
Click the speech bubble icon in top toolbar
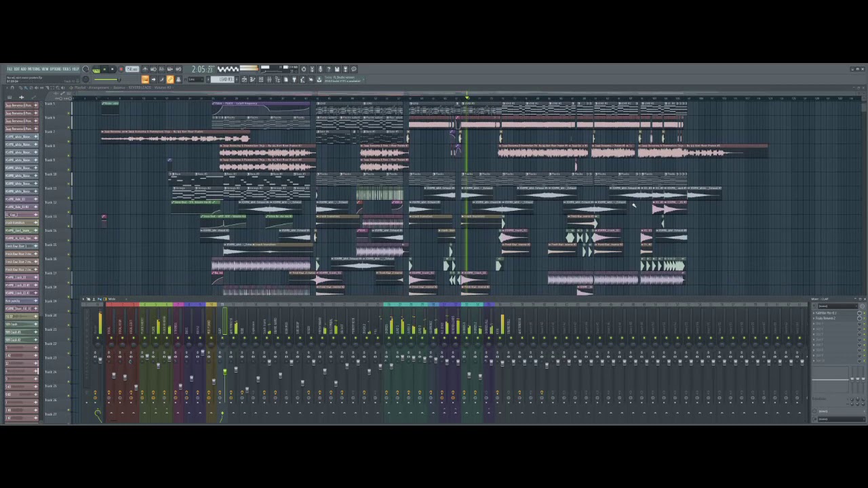click(353, 69)
